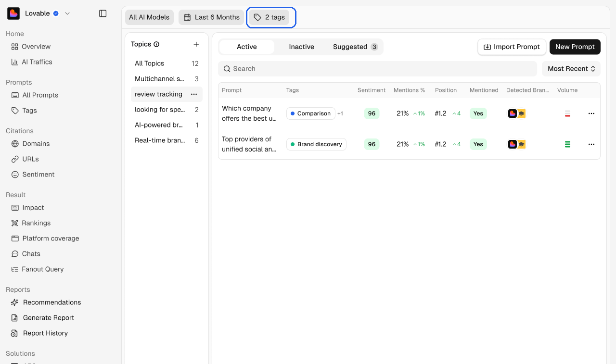Open review tracking topic options menu
This screenshot has height=364, width=616.
(x=194, y=94)
